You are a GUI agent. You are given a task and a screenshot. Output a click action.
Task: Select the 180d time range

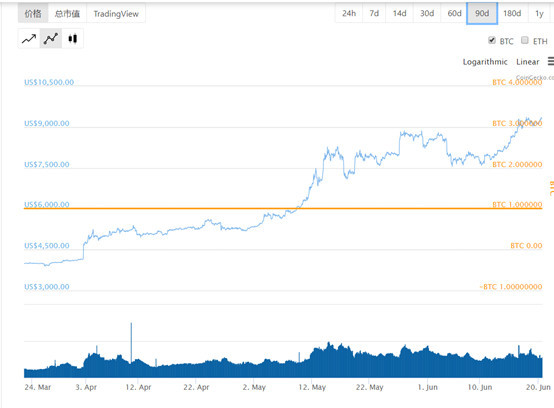(x=512, y=13)
